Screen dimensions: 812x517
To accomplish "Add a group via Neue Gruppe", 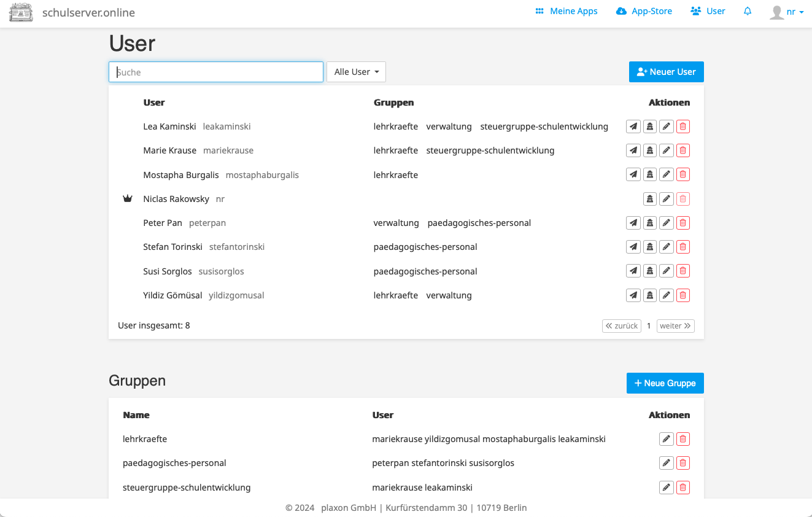I will [665, 383].
